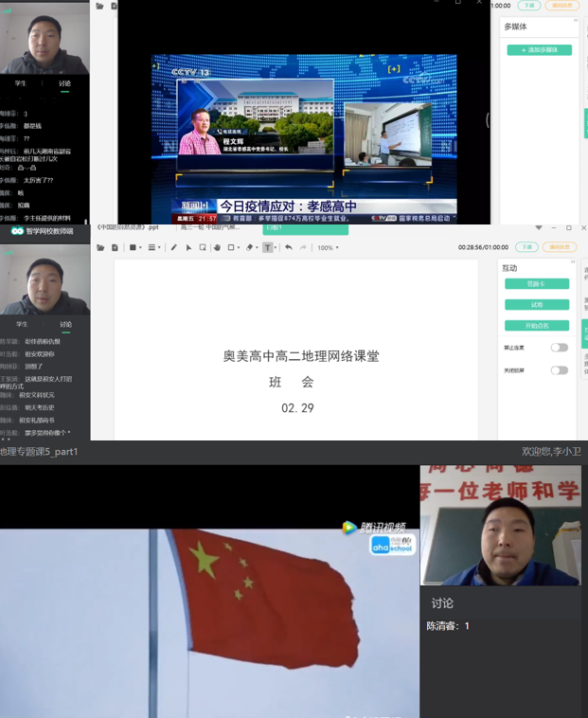
Task: Select the rectangle shape tool in whiteboard toolbar
Action: tap(231, 248)
